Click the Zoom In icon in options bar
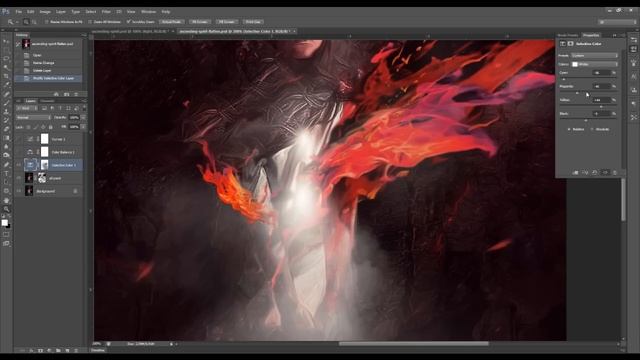Viewport: 640px width, 360px height. 26,22
